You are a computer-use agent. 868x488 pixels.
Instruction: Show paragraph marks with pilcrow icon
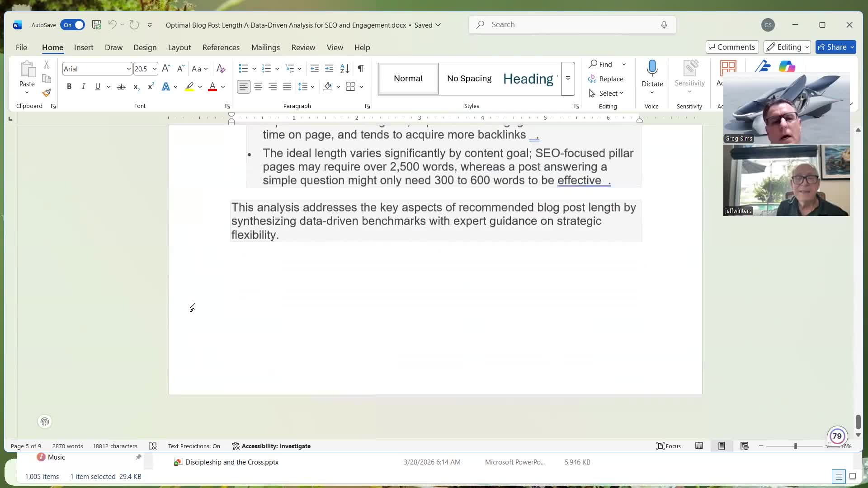[x=360, y=69]
